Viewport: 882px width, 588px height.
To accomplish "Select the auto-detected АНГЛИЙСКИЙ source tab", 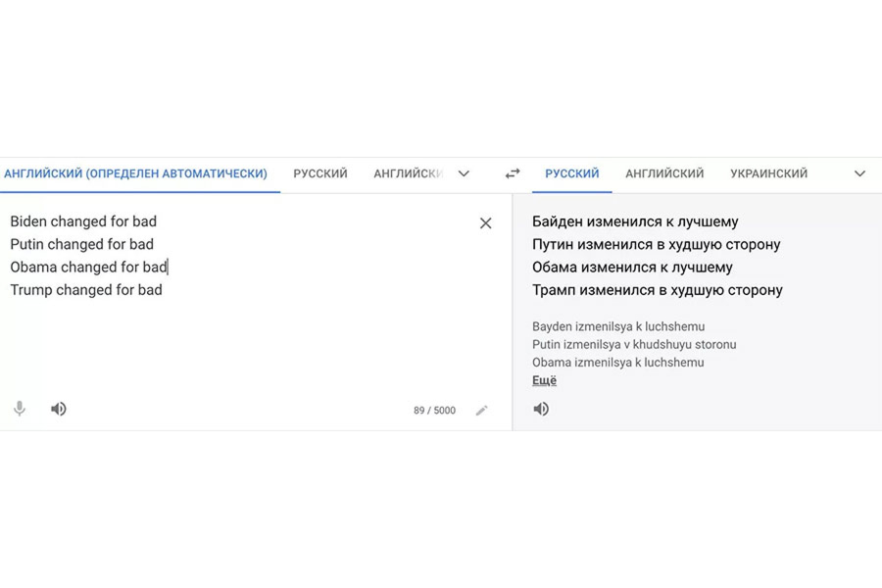I will (x=135, y=173).
